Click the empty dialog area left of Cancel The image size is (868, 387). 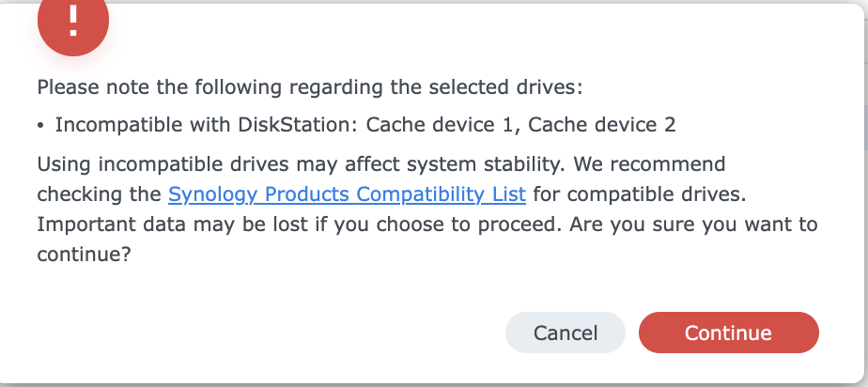(263, 333)
